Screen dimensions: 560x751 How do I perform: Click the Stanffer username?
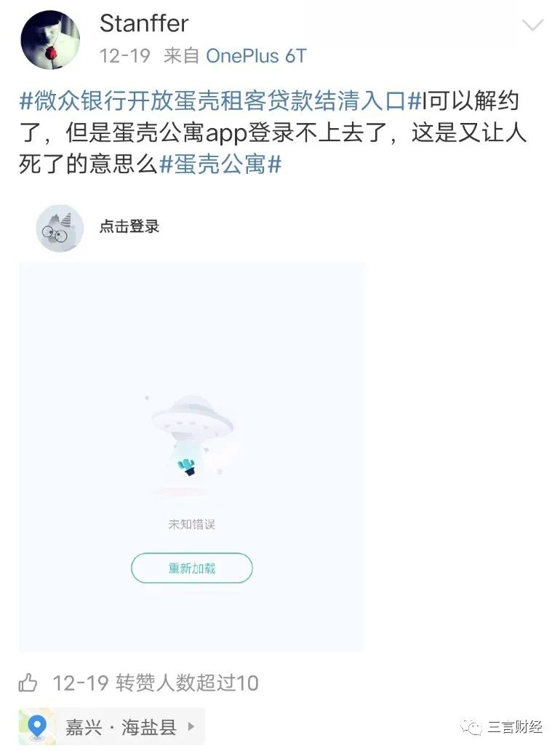point(144,23)
